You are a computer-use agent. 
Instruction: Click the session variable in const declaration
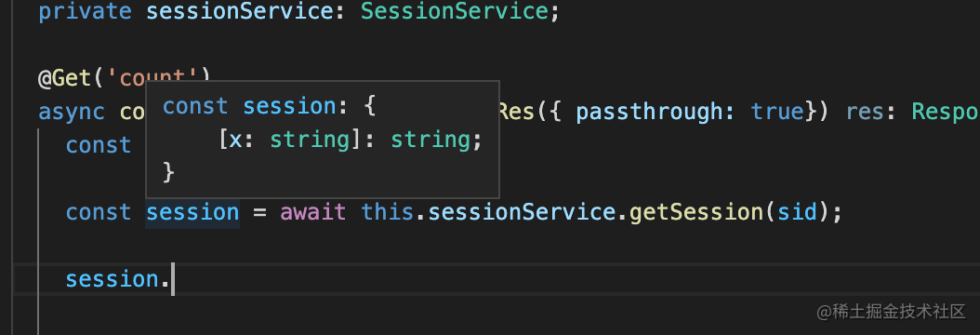coord(192,212)
